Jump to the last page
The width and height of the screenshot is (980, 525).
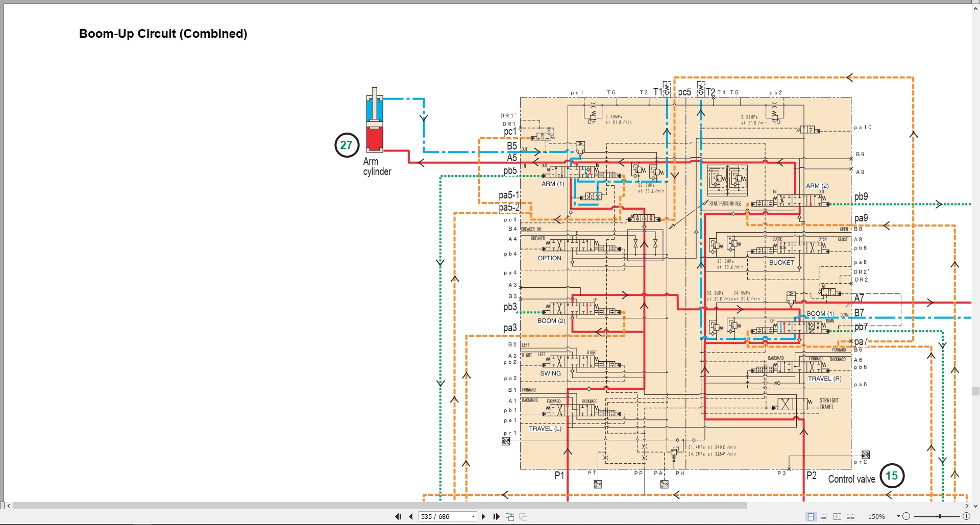[x=496, y=517]
